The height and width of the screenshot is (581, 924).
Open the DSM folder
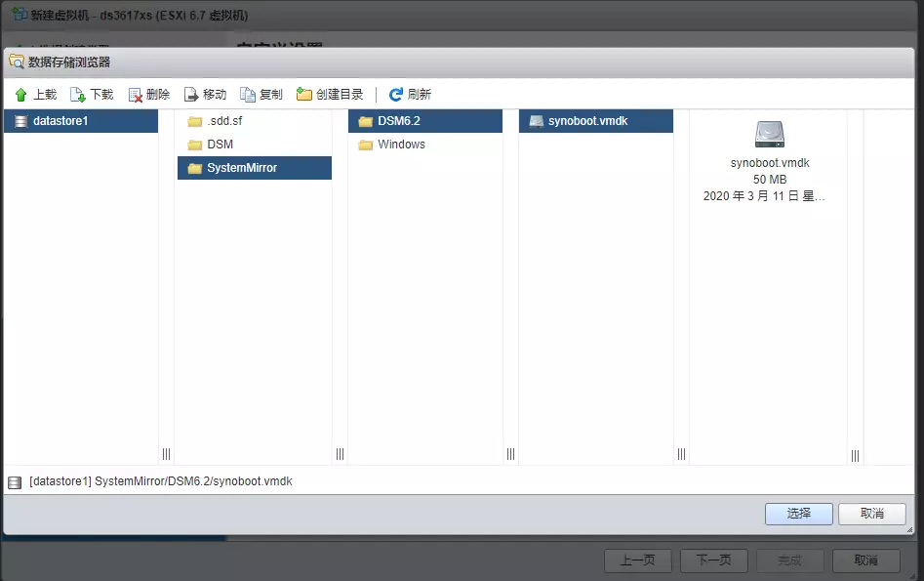(215, 144)
